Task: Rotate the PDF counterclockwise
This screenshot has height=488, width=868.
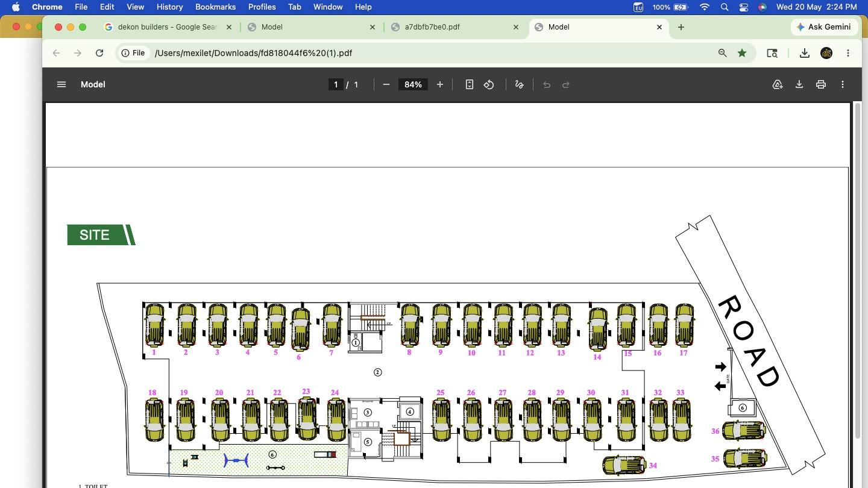Action: pyautogui.click(x=489, y=84)
